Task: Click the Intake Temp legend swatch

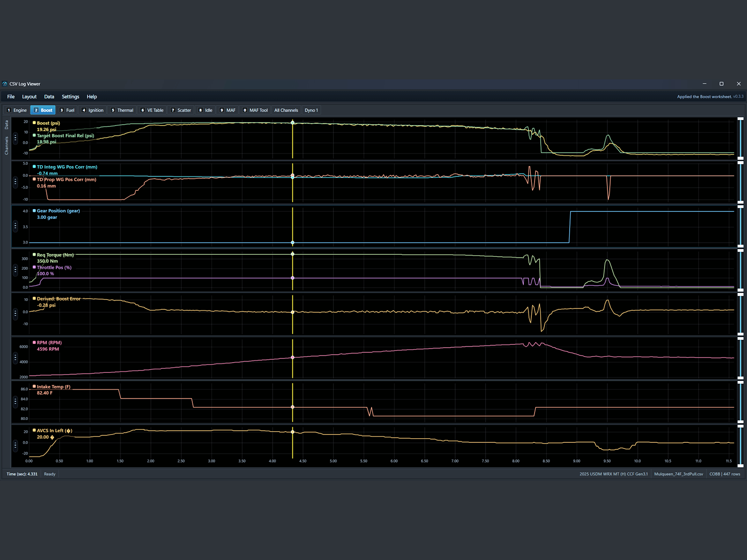Action: [34, 386]
